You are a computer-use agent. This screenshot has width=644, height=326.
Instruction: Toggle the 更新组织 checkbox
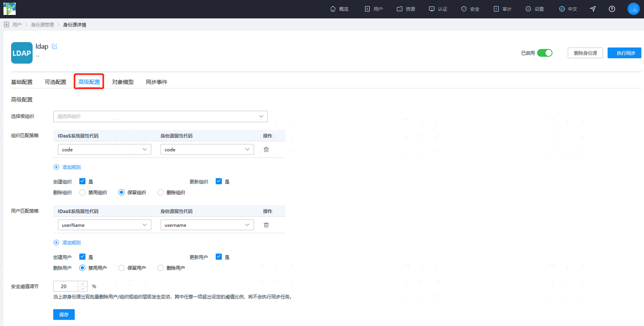(x=219, y=181)
